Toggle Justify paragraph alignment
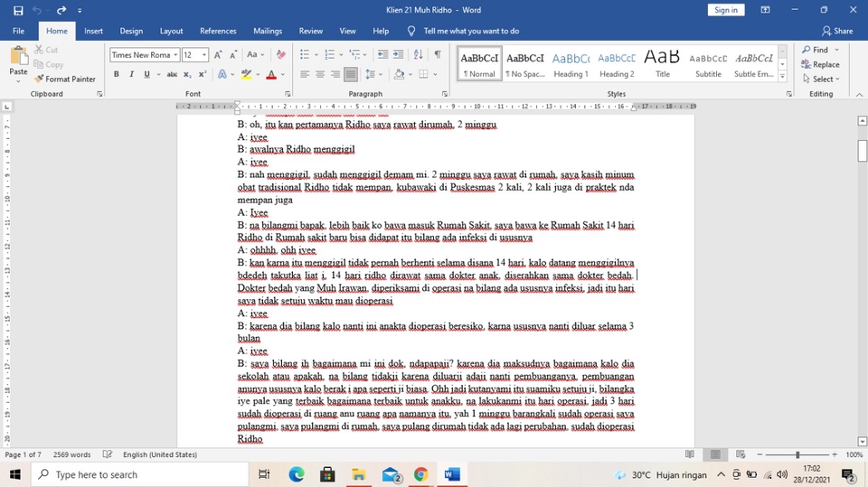 [351, 74]
